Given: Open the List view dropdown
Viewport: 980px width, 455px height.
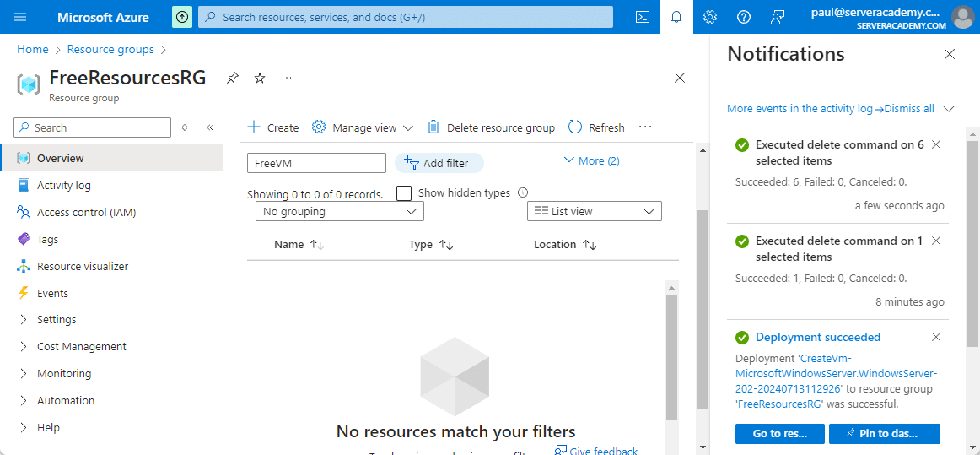Looking at the screenshot, I should click(595, 212).
